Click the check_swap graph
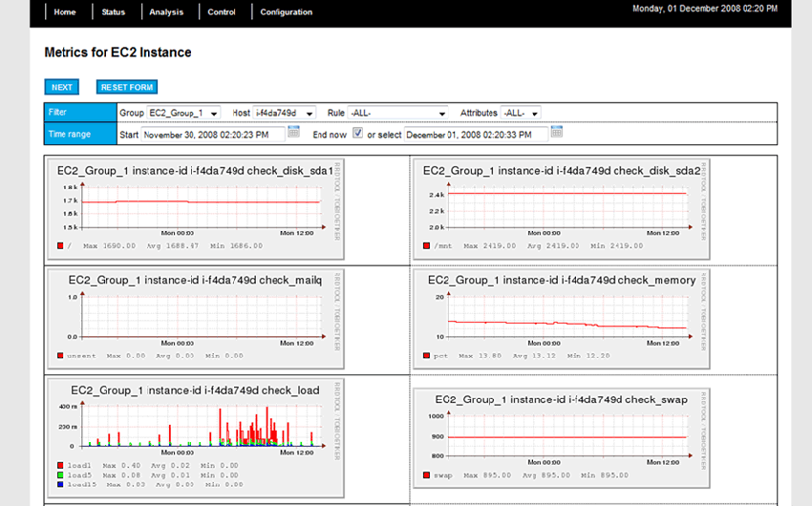The image size is (812, 506). tap(562, 437)
